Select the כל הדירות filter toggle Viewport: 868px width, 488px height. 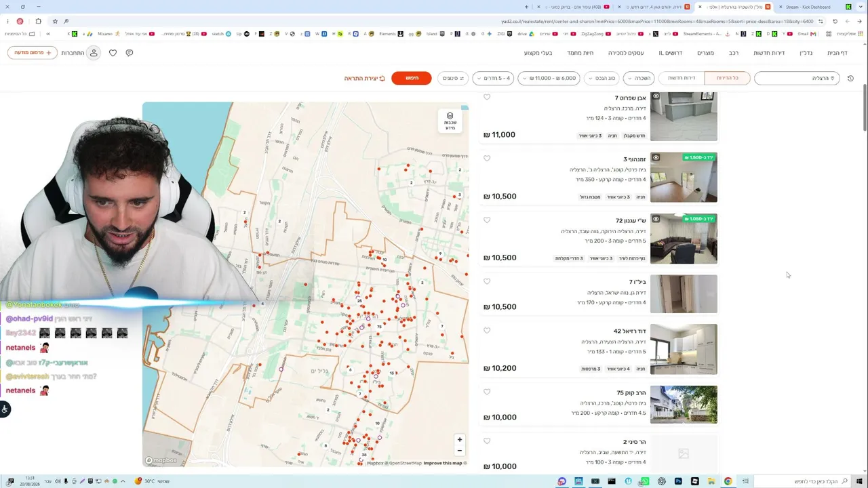coord(727,78)
